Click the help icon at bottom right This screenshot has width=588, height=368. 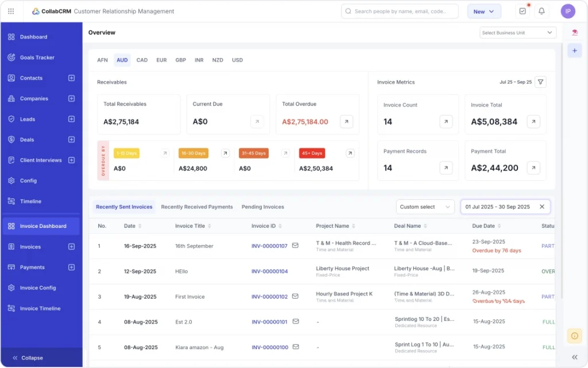tap(574, 336)
